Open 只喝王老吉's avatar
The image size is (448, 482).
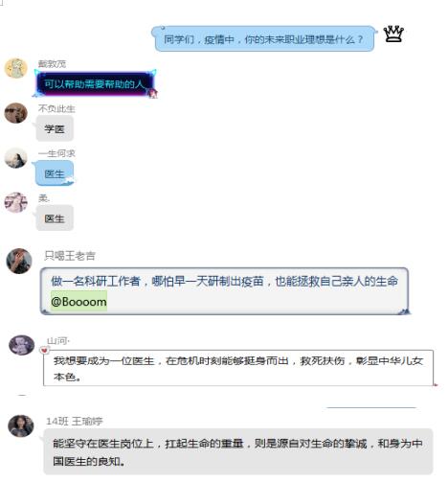19,261
